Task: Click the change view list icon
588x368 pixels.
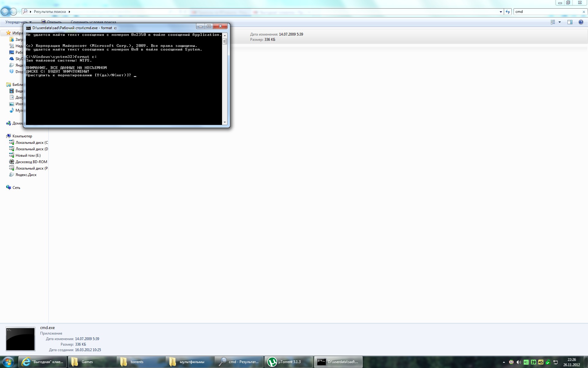Action: point(553,22)
